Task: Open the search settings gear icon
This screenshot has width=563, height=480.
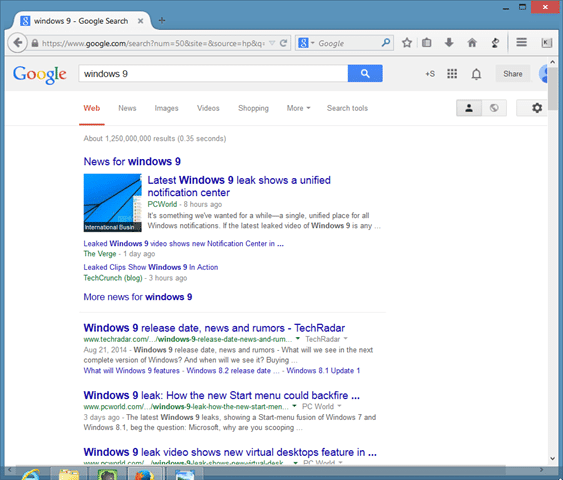Action: click(x=537, y=108)
